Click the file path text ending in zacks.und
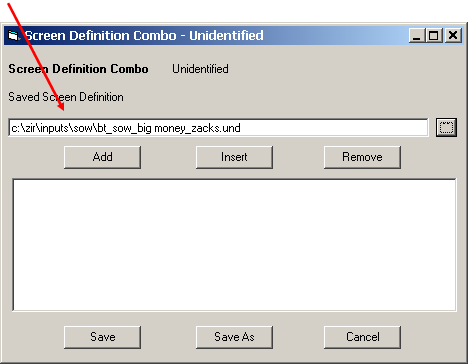 [126, 128]
